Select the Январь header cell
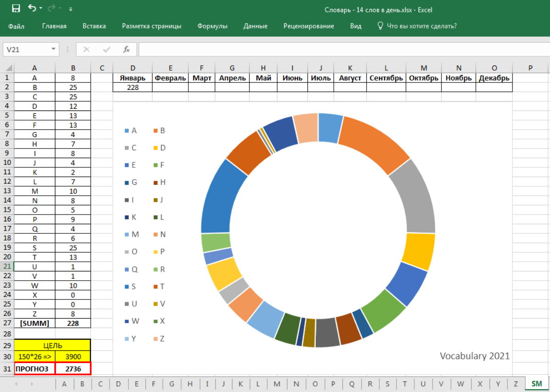 (x=132, y=78)
